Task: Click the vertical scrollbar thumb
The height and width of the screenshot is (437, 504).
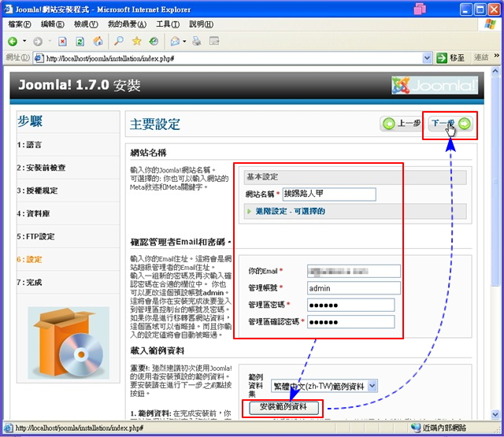Action: tap(495, 181)
